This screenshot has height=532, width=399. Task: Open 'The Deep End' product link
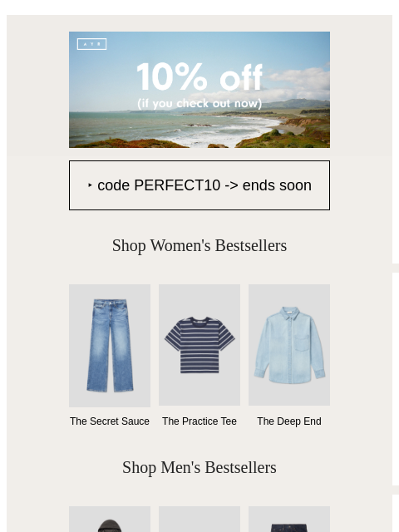[x=289, y=421]
